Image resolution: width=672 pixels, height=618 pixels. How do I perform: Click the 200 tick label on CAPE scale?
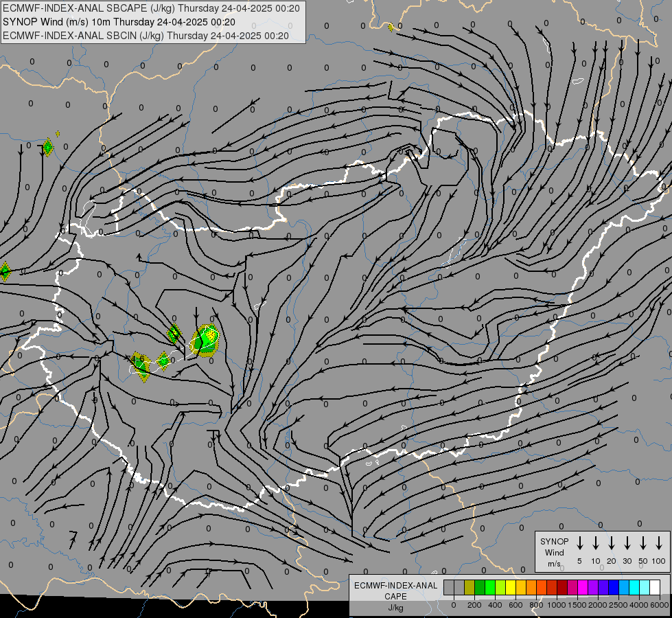[474, 605]
